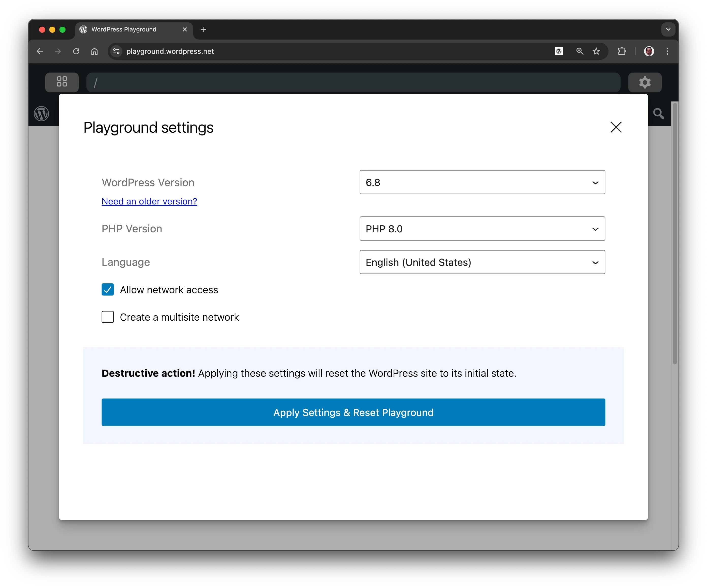
Task: Open the Chrome extensions puzzle icon
Action: pos(622,51)
